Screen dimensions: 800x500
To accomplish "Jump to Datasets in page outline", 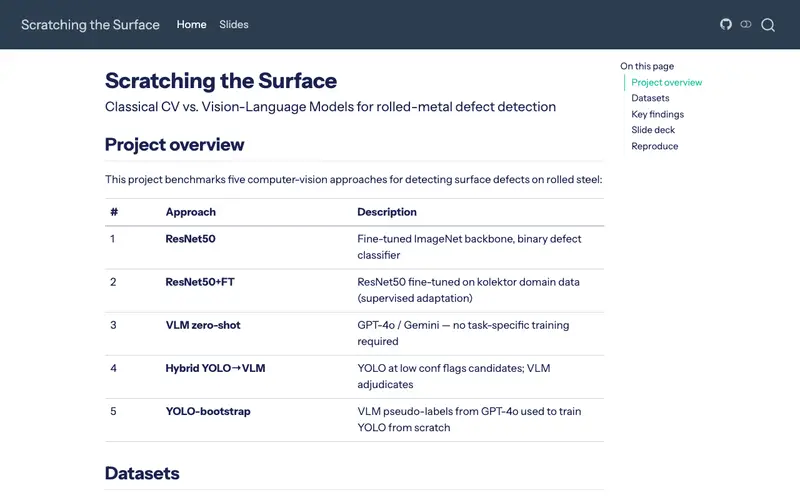I will click(x=650, y=98).
